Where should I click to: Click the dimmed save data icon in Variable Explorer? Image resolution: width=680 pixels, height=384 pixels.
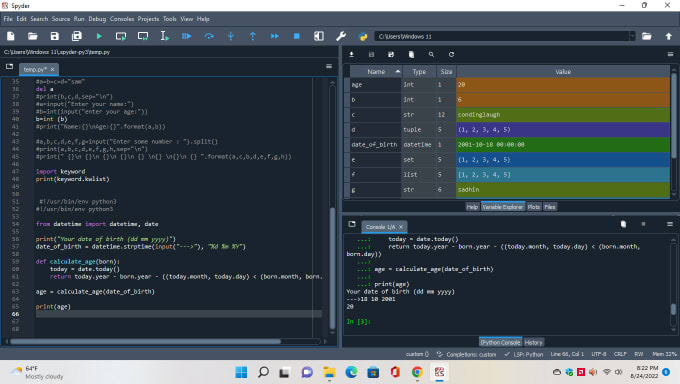[371, 55]
